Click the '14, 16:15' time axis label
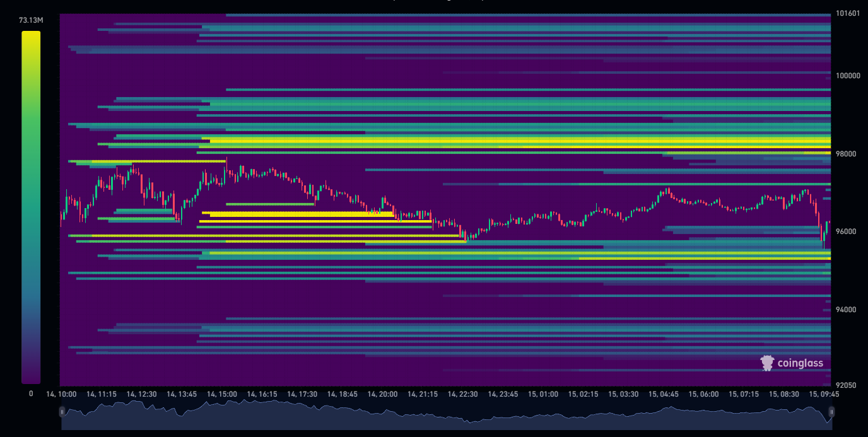This screenshot has height=437, width=868. 262,394
